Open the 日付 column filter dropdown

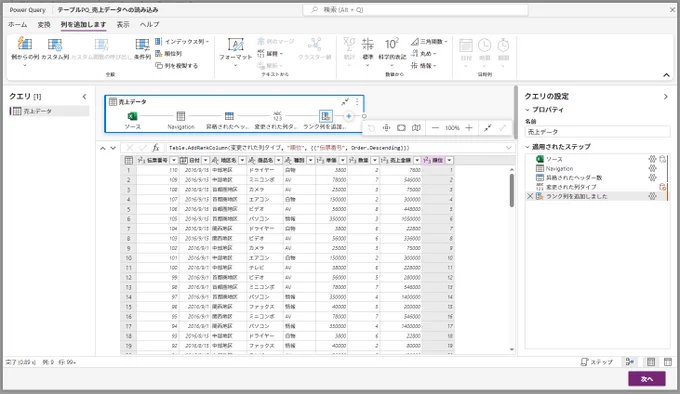(x=206, y=160)
